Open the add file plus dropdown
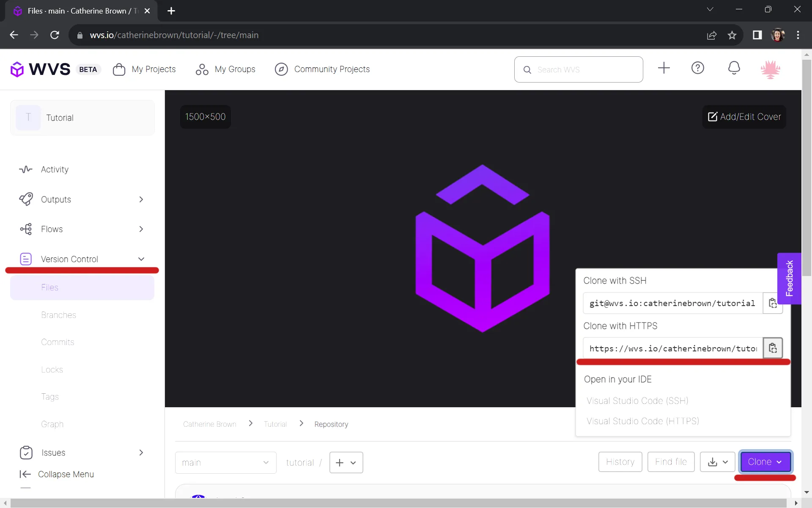 pos(346,463)
